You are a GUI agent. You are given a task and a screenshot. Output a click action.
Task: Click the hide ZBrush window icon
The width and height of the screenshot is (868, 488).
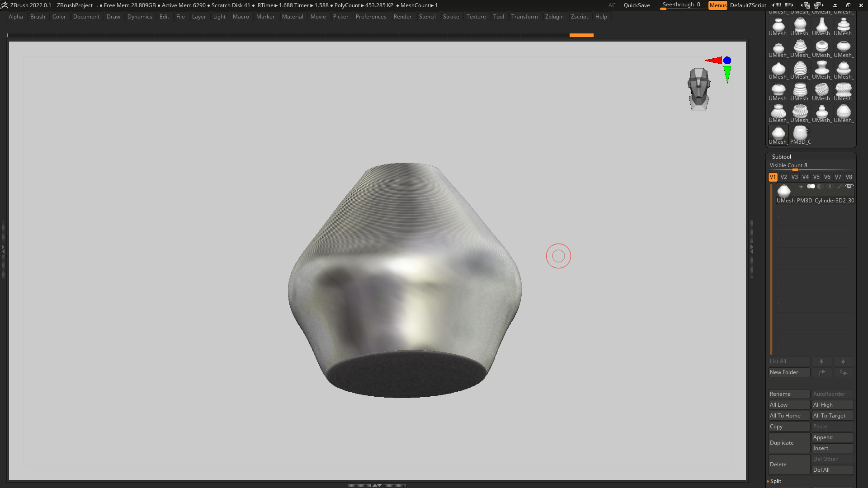(x=835, y=5)
